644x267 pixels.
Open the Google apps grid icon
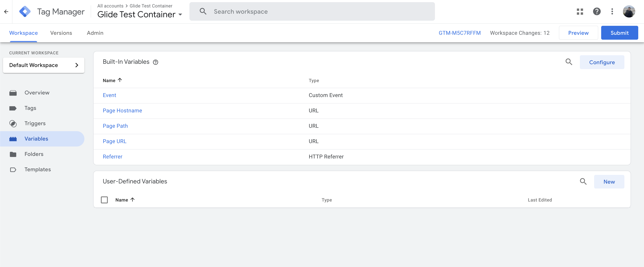click(x=580, y=12)
